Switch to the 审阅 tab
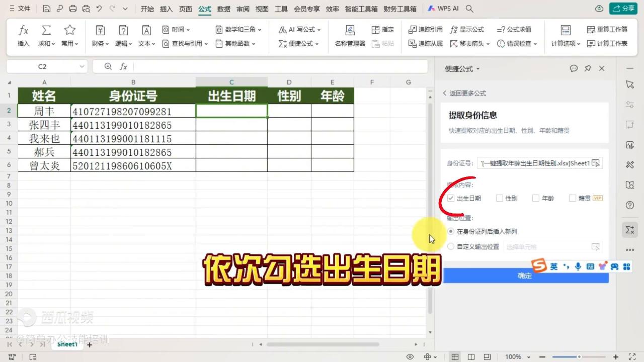644x362 pixels. [x=243, y=9]
